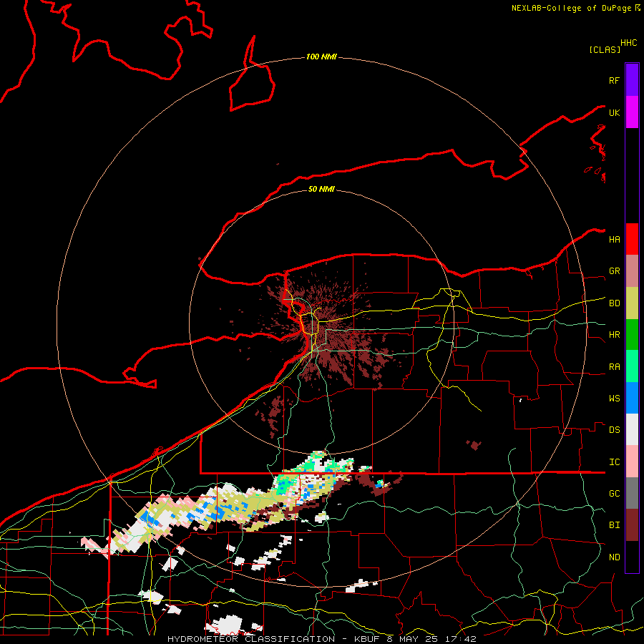The image size is (644, 644).
Task: Click the '[CLAS]' legend header text
Action: click(605, 49)
